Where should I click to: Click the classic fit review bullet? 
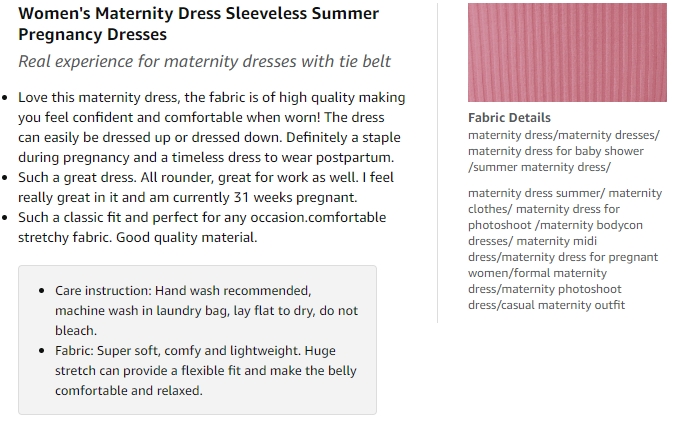tap(202, 227)
